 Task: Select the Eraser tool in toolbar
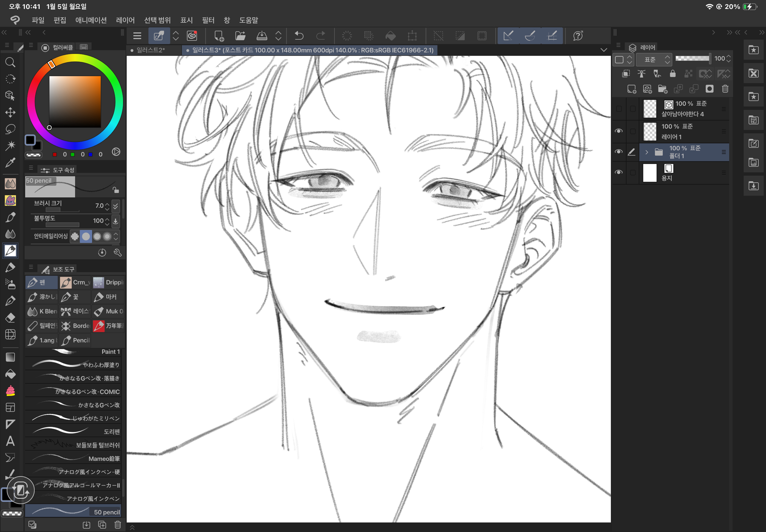tap(10, 318)
